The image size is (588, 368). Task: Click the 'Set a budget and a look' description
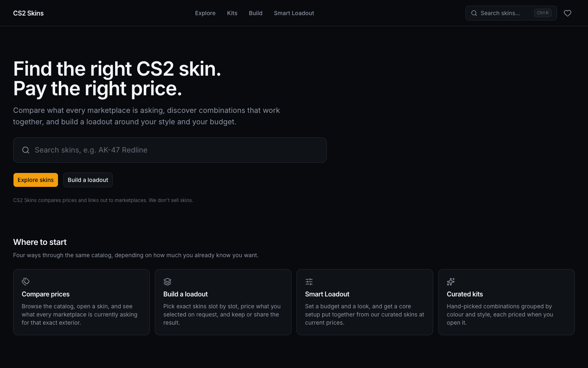click(x=365, y=314)
